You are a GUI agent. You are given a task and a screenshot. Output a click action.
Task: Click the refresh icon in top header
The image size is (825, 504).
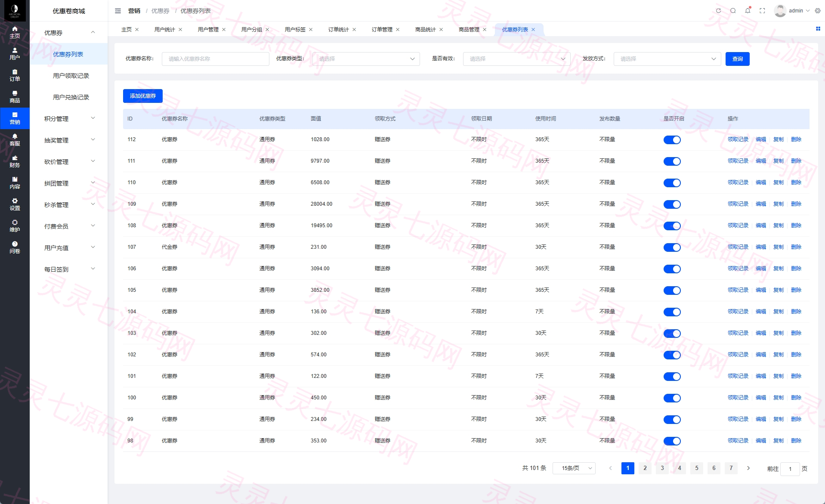click(x=718, y=11)
